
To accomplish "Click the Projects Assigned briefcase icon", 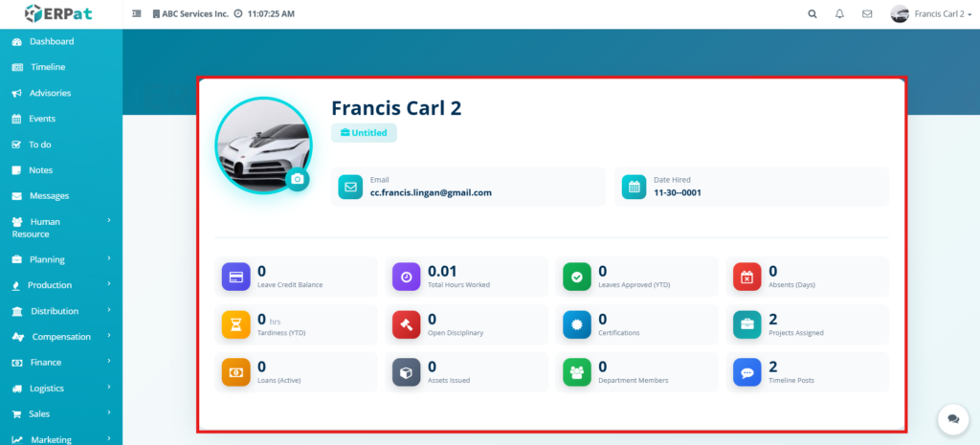I will tap(747, 324).
